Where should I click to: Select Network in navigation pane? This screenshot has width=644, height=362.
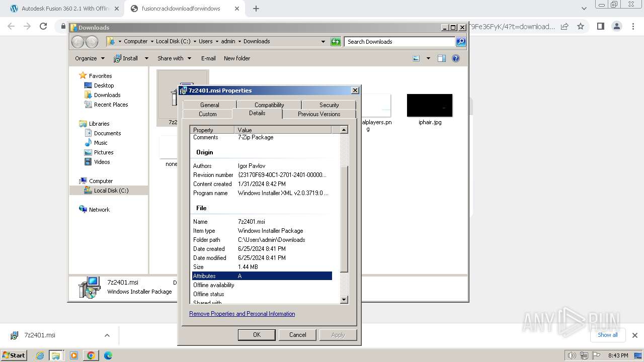point(99,210)
